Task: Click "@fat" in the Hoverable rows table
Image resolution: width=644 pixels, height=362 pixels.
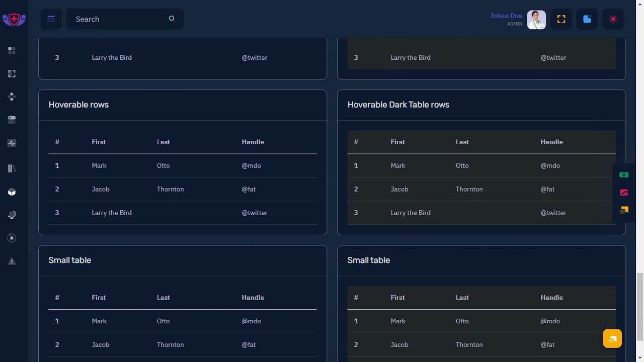Action: pos(249,189)
